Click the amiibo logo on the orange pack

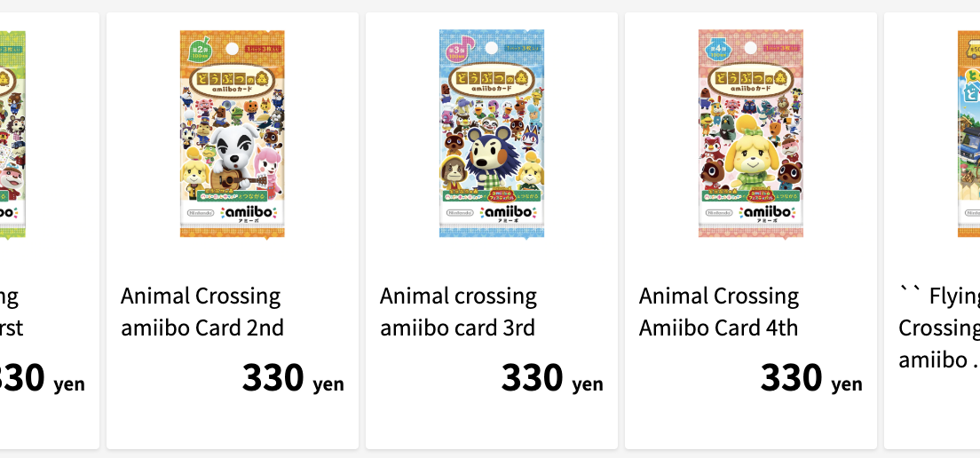coord(249,214)
